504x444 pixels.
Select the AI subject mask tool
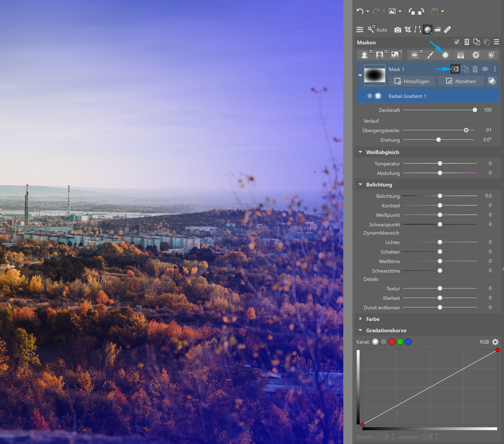point(364,55)
